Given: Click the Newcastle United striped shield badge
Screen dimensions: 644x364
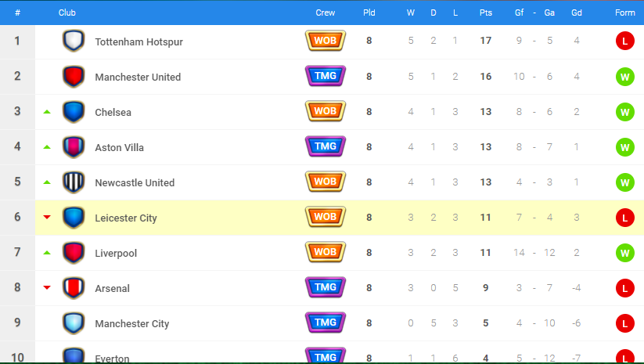Looking at the screenshot, I should (74, 182).
